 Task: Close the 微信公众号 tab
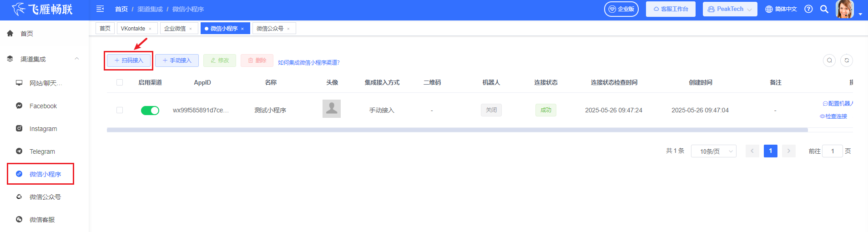click(x=288, y=29)
